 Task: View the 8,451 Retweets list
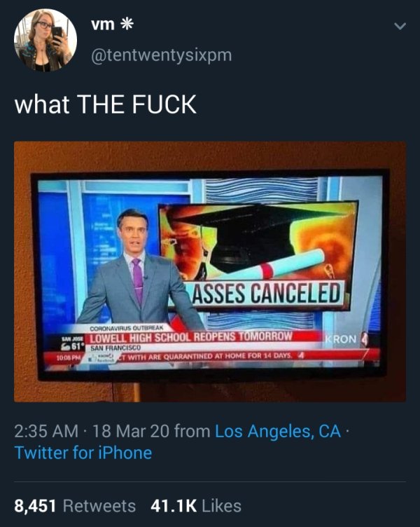pos(75,506)
